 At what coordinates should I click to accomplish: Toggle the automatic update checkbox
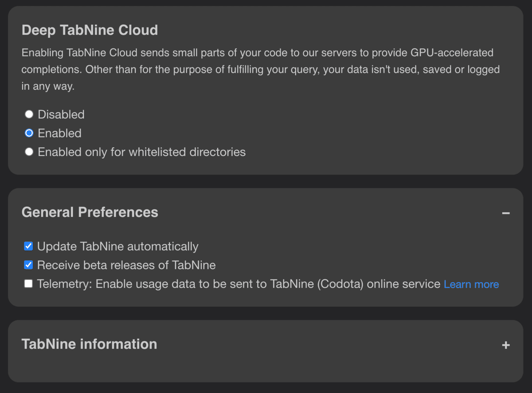coord(28,246)
